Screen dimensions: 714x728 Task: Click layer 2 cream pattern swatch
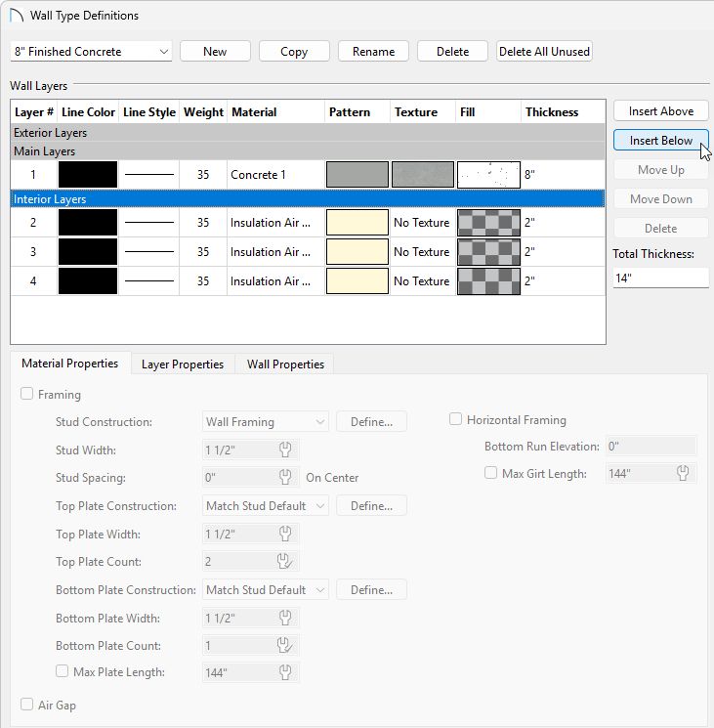(x=357, y=223)
